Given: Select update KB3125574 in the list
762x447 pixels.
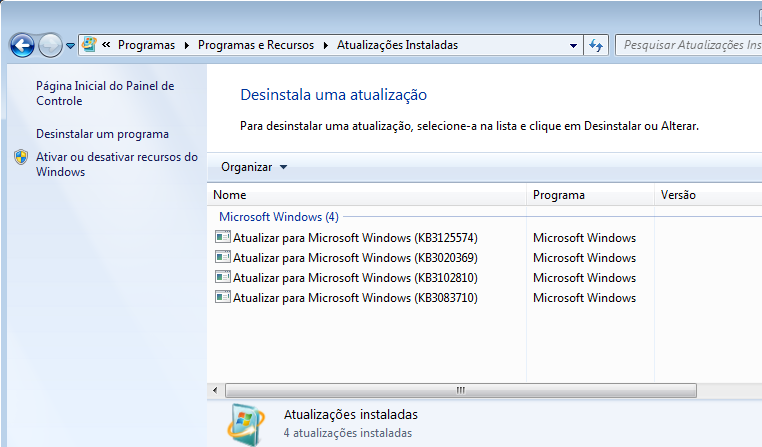Looking at the screenshot, I should coord(355,238).
